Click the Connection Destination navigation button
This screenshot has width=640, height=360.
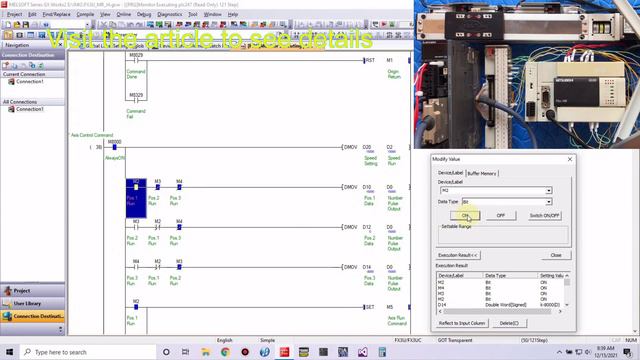click(33, 316)
